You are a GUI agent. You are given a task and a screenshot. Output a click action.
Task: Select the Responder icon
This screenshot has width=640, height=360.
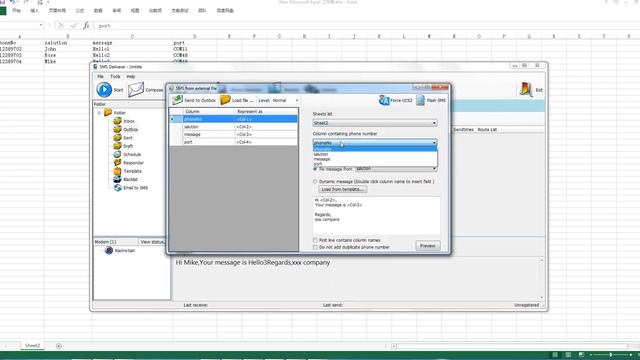[x=118, y=162]
